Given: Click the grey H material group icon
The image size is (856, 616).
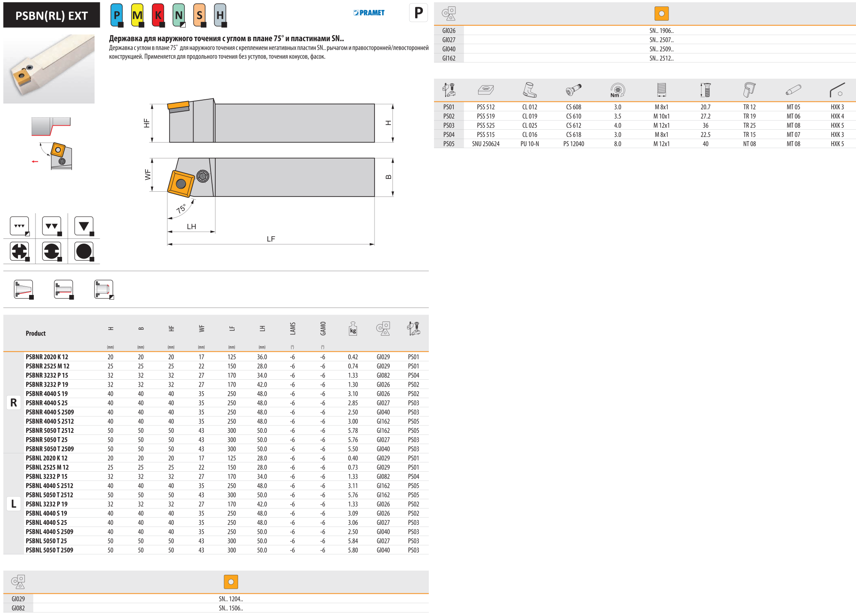Looking at the screenshot, I should coord(220,15).
